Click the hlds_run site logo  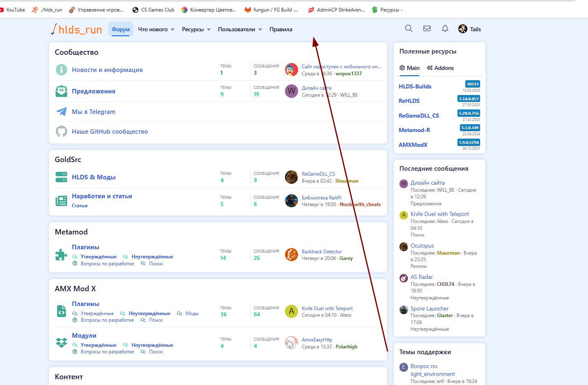(77, 29)
